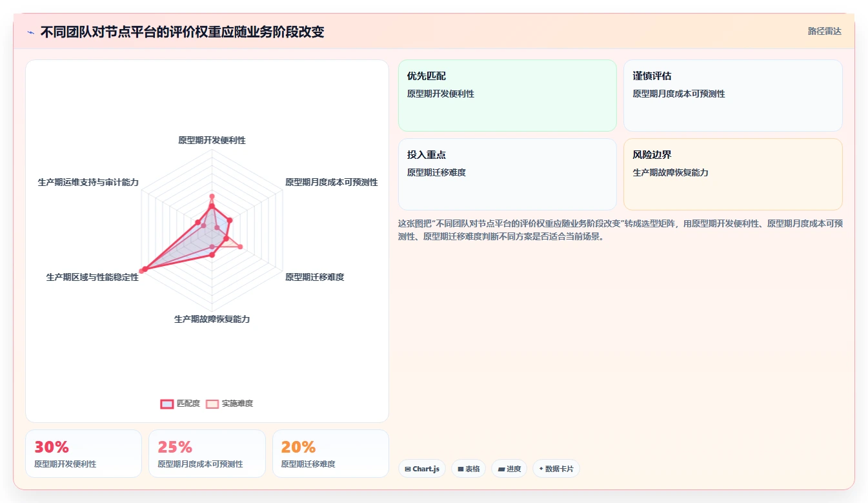Image resolution: width=868 pixels, height=503 pixels.
Task: Click the 25% value
Action: pyautogui.click(x=175, y=447)
